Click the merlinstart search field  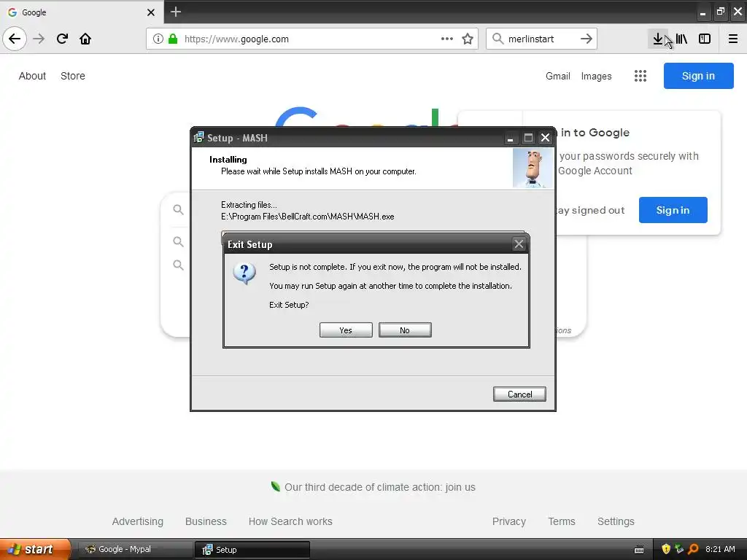point(541,39)
